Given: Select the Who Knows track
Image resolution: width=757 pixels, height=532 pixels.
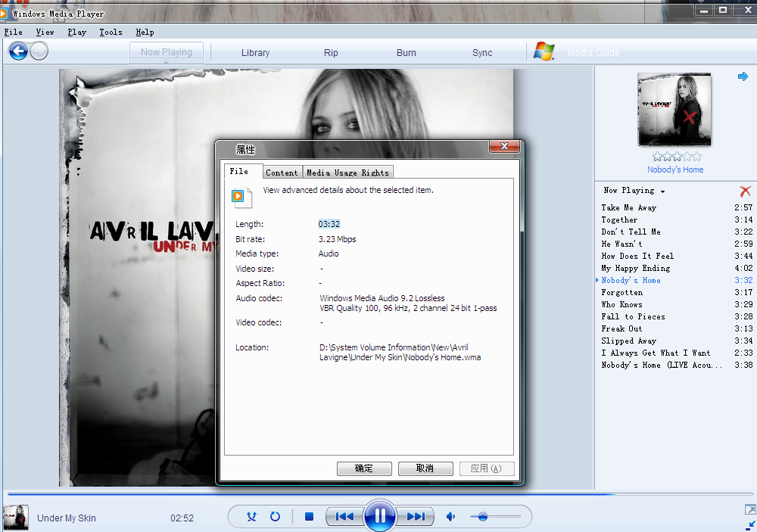Looking at the screenshot, I should [x=677, y=304].
